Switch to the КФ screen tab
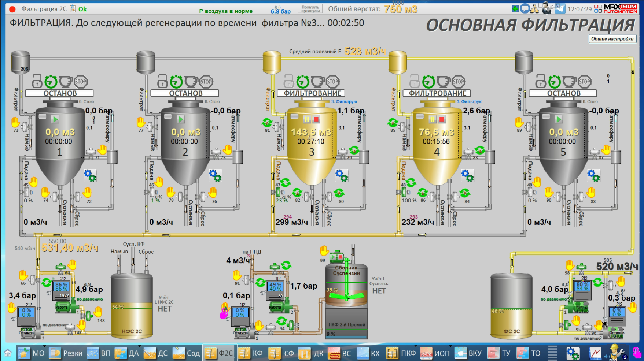This screenshot has width=644, height=361. tap(251, 353)
